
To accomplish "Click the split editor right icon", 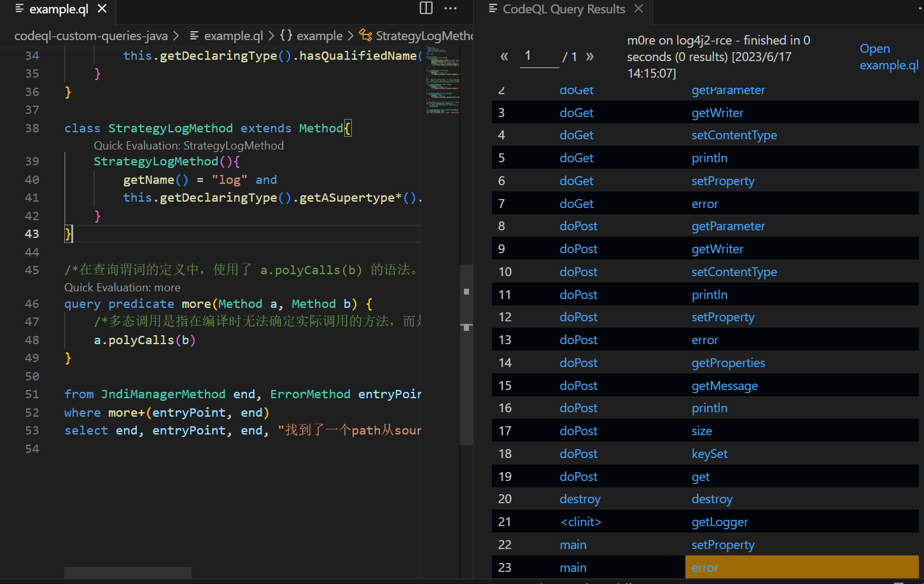I will click(x=426, y=8).
